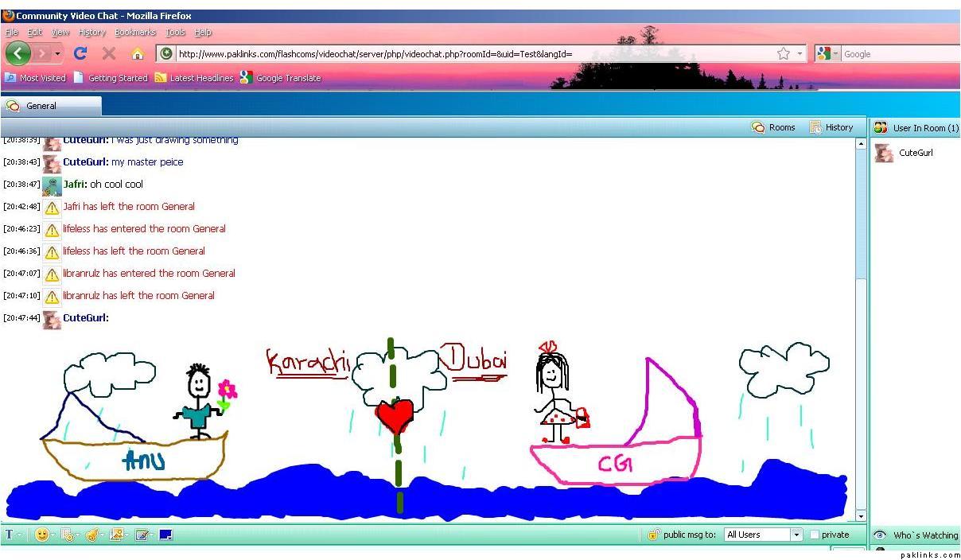Click the Firefox forward arrow
The width and height of the screenshot is (961, 560).
[x=41, y=53]
